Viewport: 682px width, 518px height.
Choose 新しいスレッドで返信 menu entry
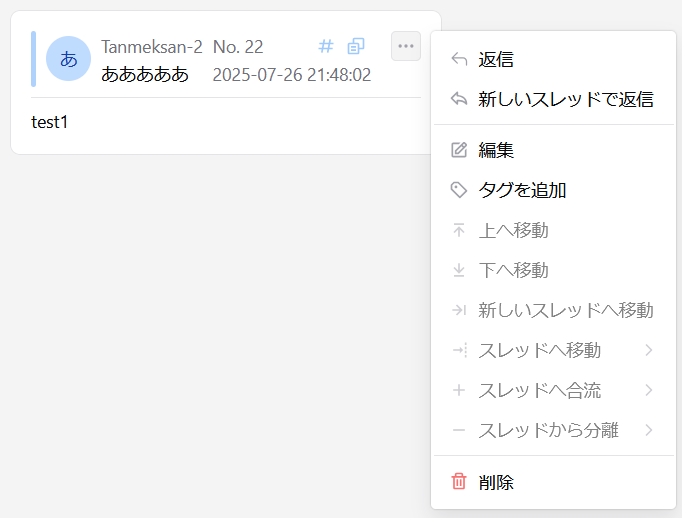tap(566, 100)
